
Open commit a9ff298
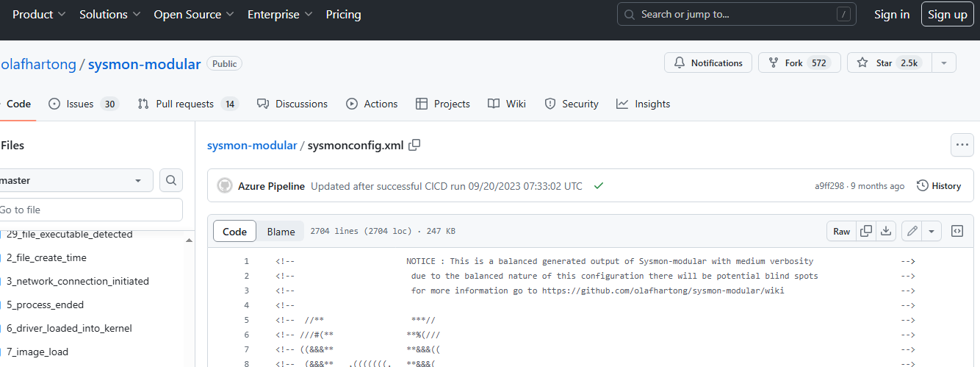point(829,186)
